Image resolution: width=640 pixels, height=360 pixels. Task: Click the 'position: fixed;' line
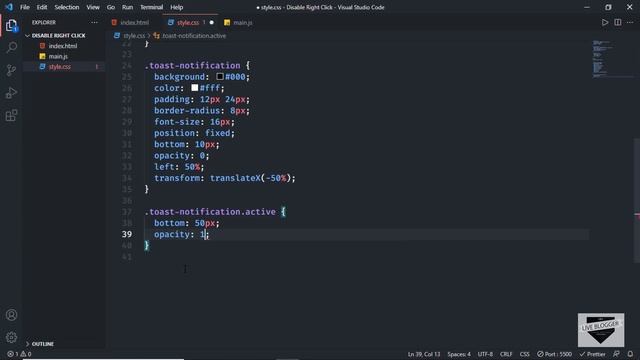tap(194, 133)
